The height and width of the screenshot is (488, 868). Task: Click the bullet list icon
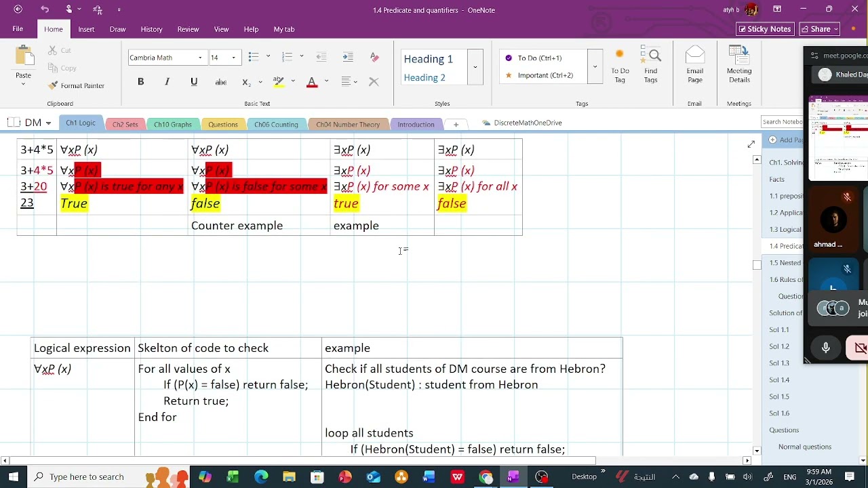[254, 57]
